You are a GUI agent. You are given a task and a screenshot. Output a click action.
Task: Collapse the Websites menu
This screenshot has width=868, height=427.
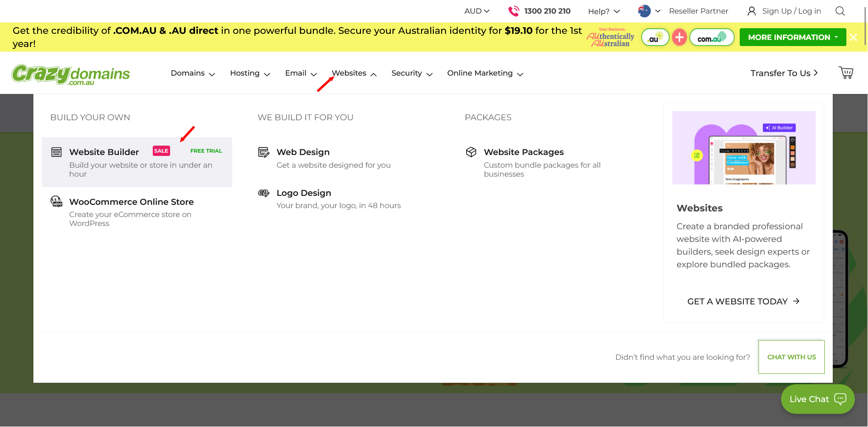354,73
